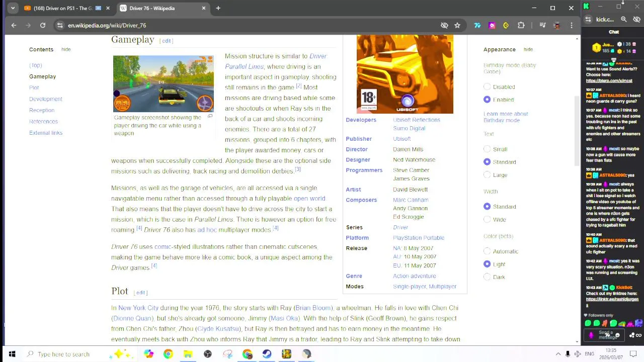The image size is (644, 362).
Task: Jump to Gameplay in Contents
Action: tap(42, 76)
